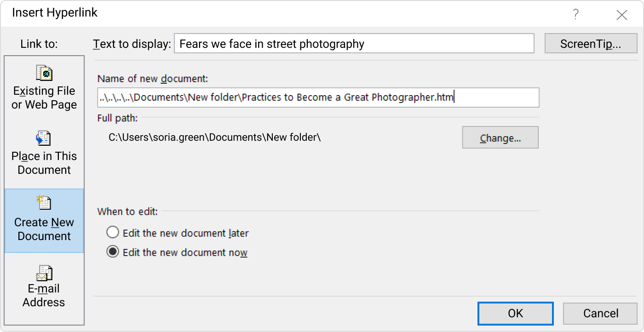Click the Create New Document icon
Viewport: 644px width, 332px height.
(x=44, y=203)
